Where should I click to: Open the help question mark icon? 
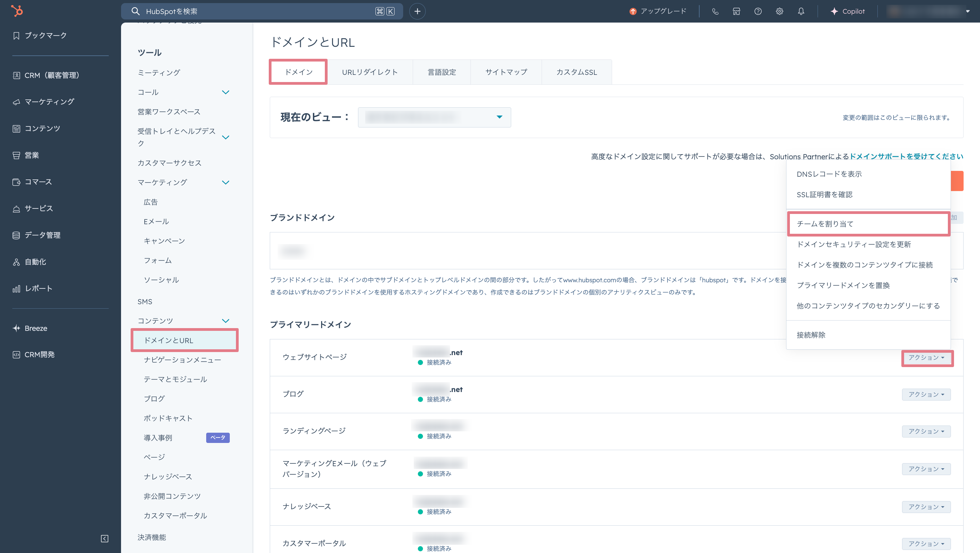[x=758, y=11]
